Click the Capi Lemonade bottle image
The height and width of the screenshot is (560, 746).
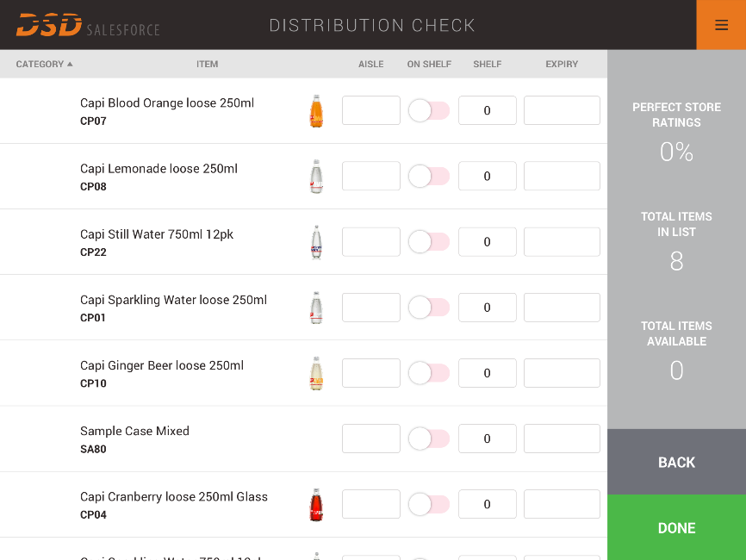(316, 177)
